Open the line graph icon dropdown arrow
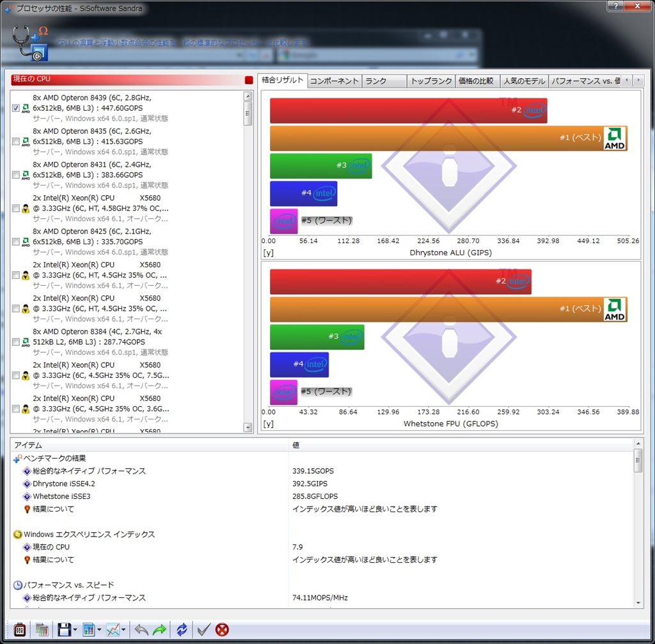The image size is (655, 644). tap(123, 630)
